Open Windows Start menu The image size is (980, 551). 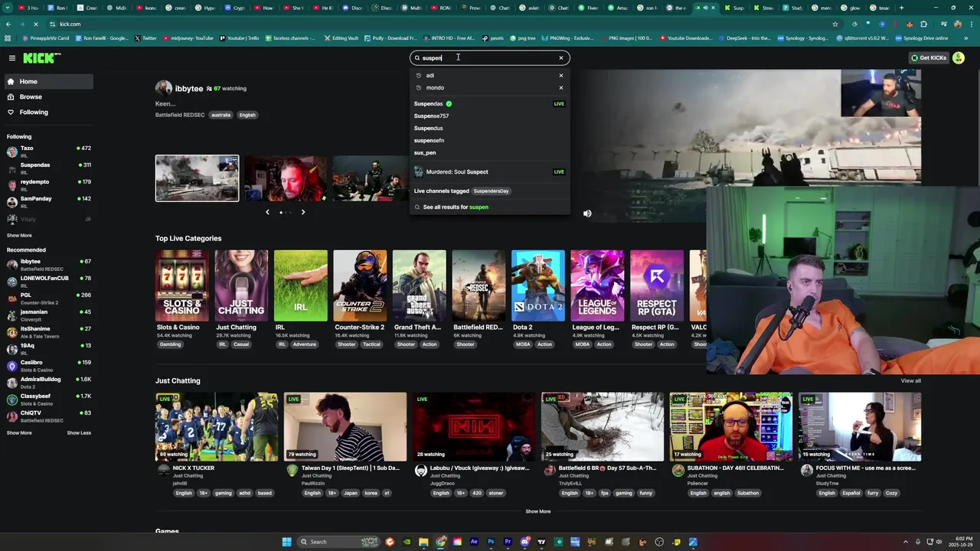(286, 542)
